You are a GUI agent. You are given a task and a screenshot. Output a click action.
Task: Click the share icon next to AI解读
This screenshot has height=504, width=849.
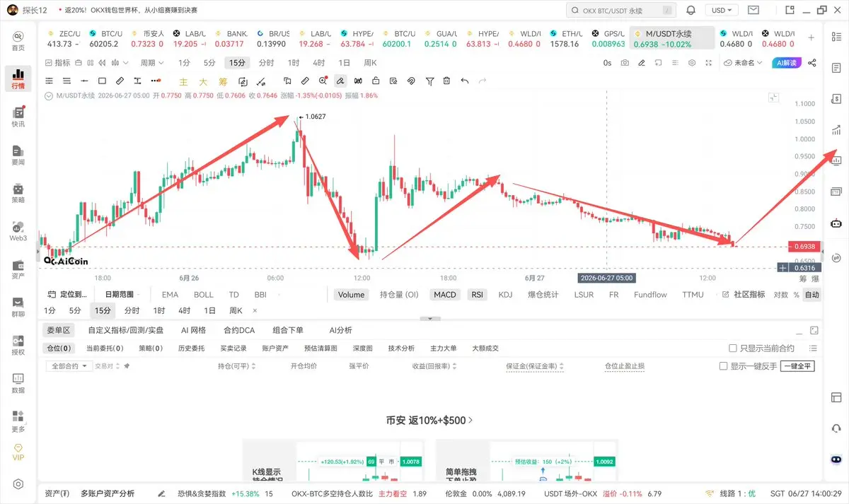[812, 63]
